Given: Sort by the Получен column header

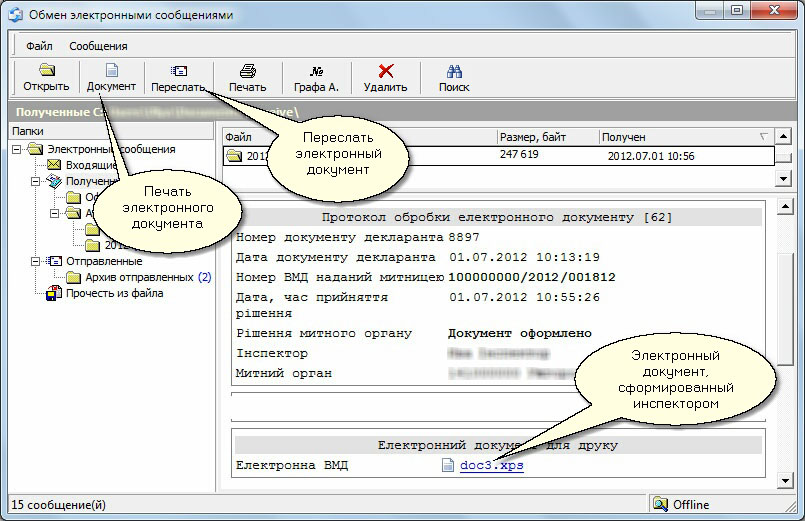Looking at the screenshot, I should click(x=686, y=137).
